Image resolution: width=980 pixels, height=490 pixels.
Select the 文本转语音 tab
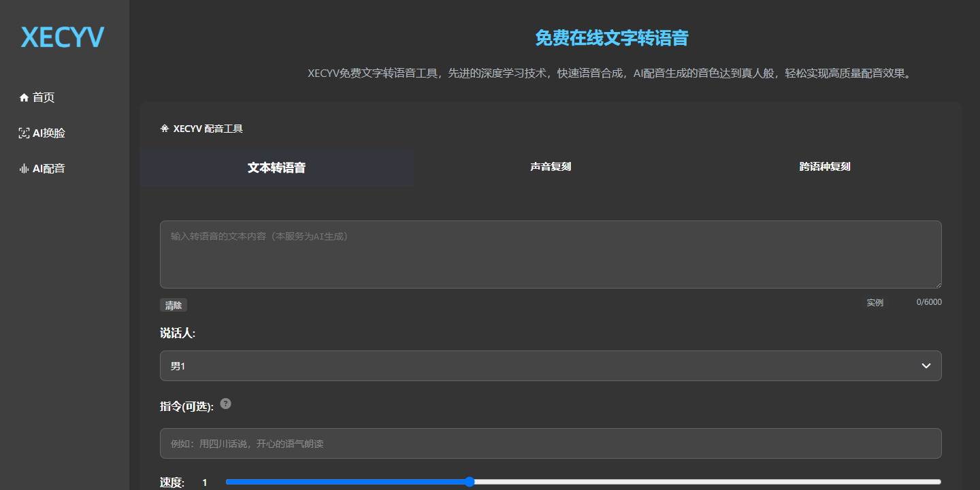click(276, 167)
